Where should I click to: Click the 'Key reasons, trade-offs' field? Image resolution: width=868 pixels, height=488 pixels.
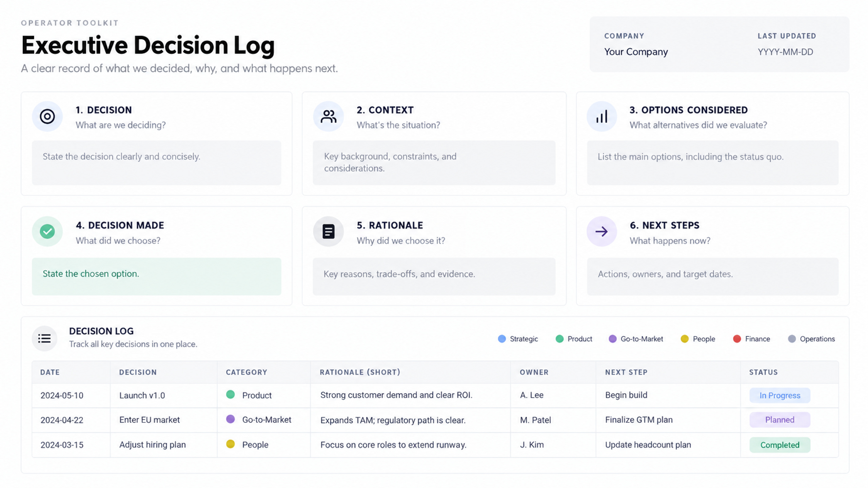[x=434, y=277]
